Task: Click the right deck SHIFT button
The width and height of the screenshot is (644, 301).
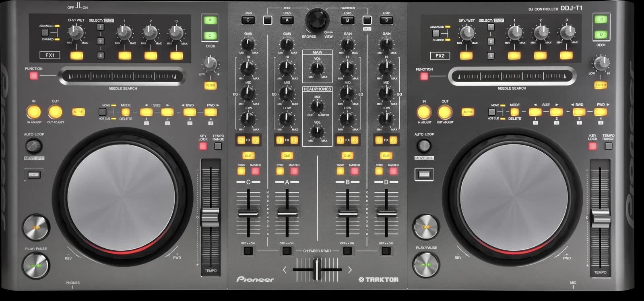Action: click(x=424, y=174)
